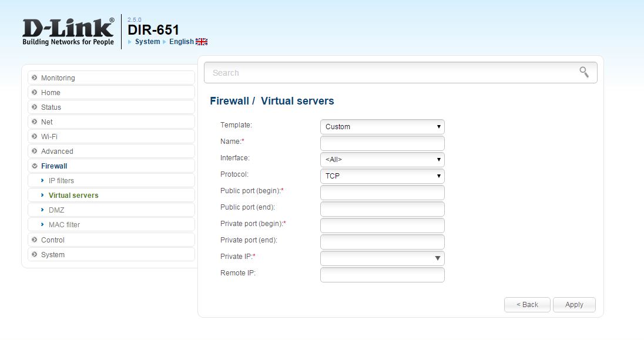The image size is (644, 340).
Task: Select the Firewall menu section
Action: tap(111, 166)
